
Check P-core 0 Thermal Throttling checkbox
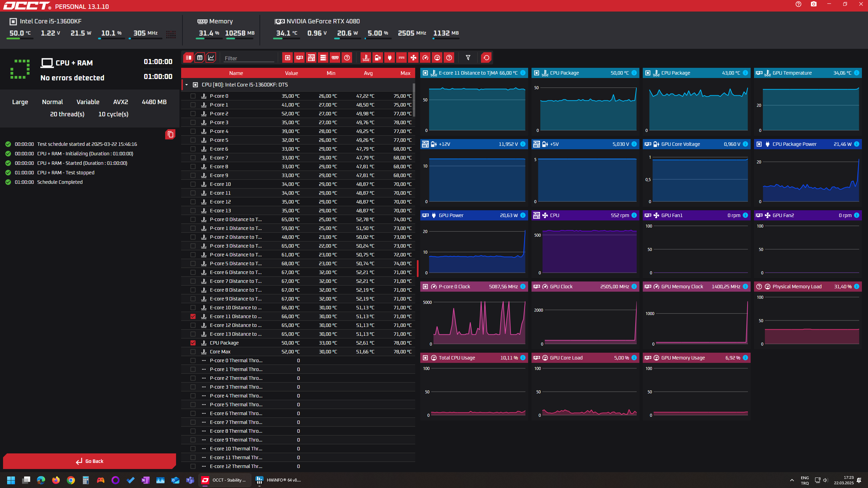click(x=193, y=360)
